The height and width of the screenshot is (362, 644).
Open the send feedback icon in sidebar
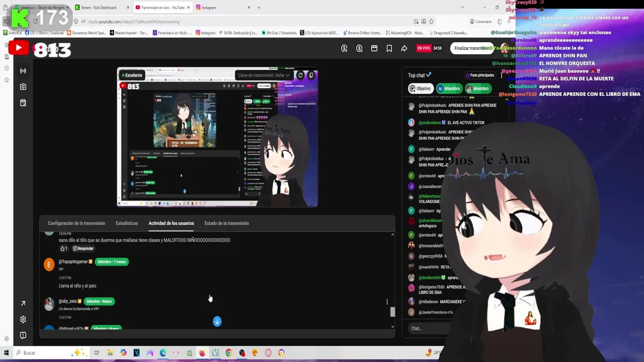pos(23,335)
